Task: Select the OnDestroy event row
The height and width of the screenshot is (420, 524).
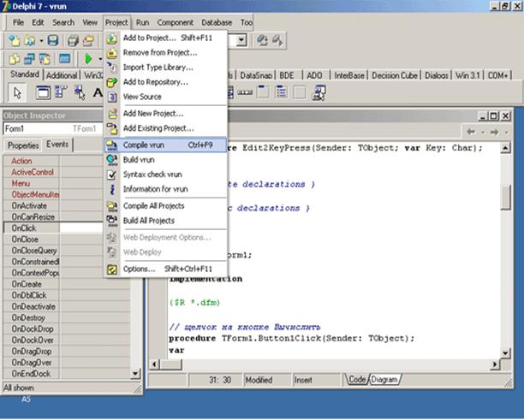Action: [66, 318]
